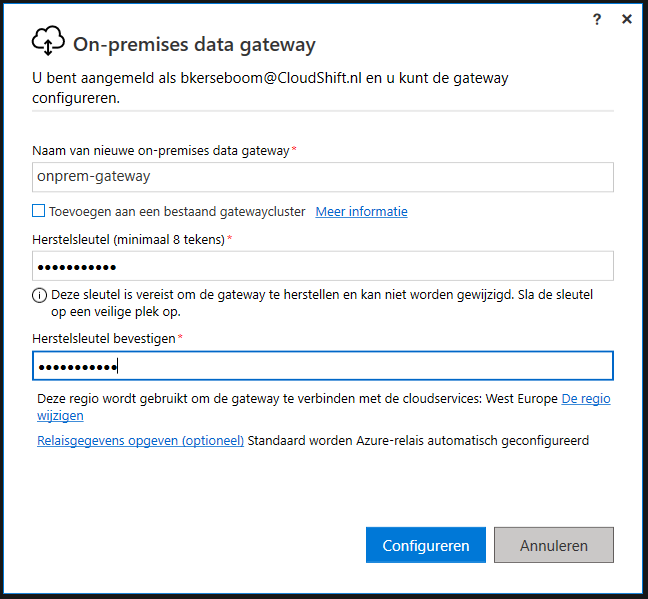Close the gateway dialog with the X
648x599 pixels.
tap(627, 19)
